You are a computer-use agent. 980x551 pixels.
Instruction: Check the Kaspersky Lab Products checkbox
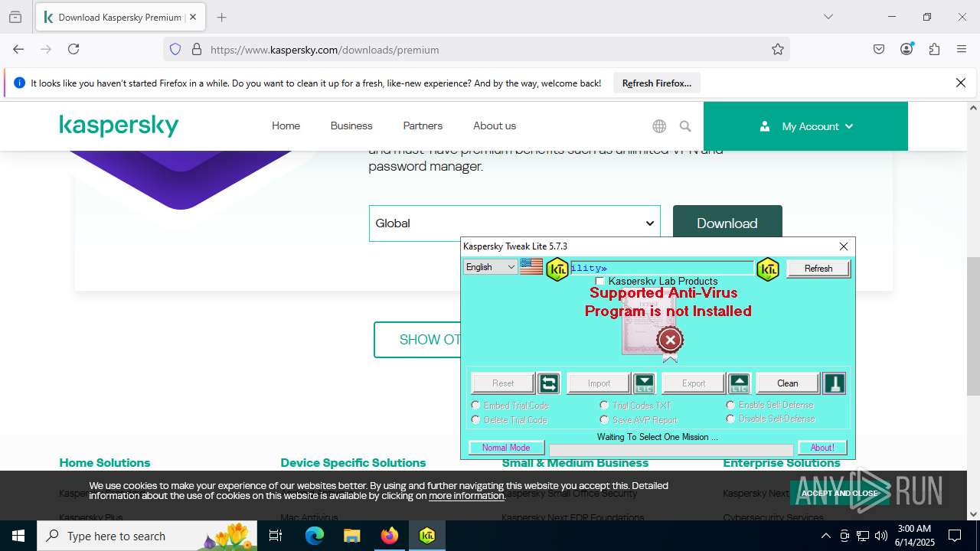599,282
